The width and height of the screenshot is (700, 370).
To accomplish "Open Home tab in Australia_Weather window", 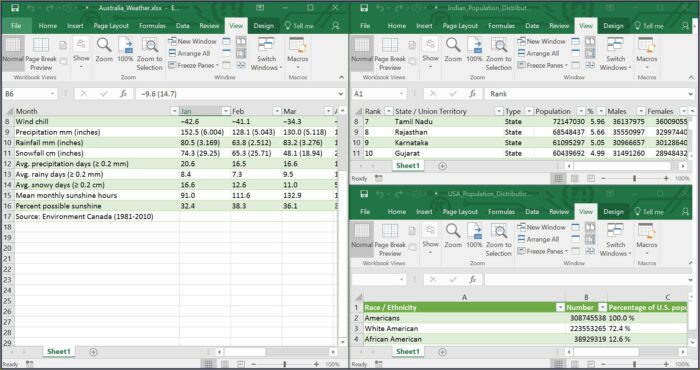I will [47, 26].
